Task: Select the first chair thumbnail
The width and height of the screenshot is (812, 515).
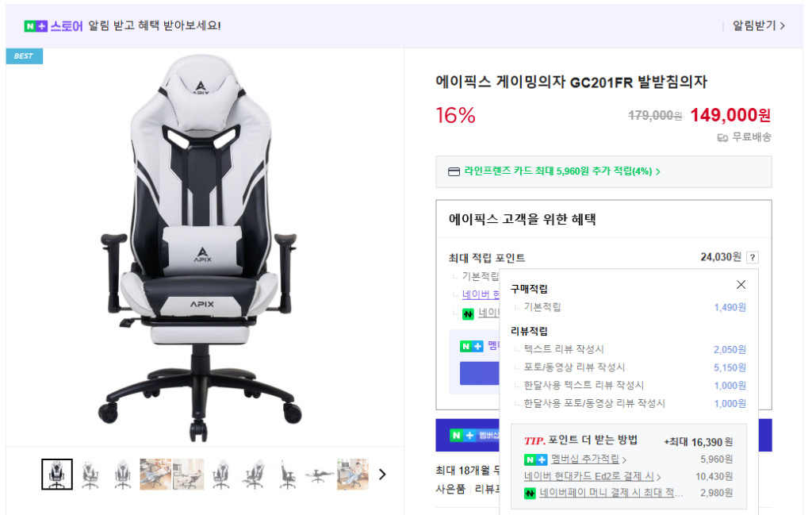Action: pyautogui.click(x=57, y=474)
